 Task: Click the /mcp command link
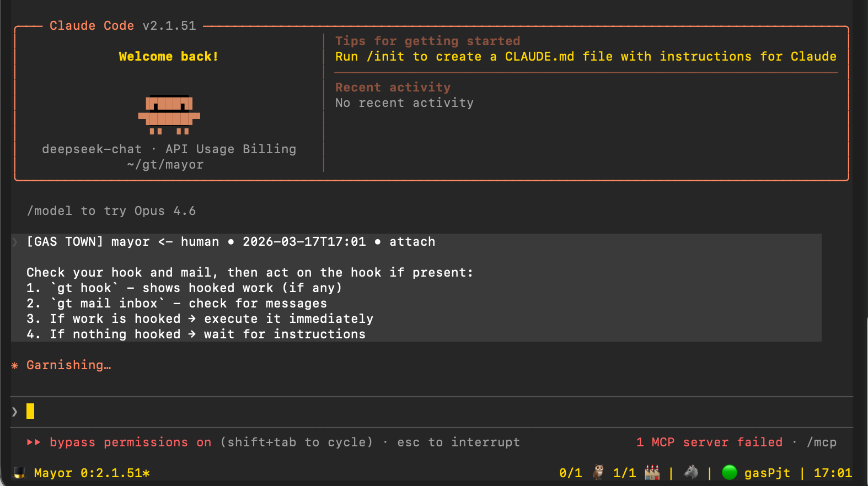click(821, 442)
